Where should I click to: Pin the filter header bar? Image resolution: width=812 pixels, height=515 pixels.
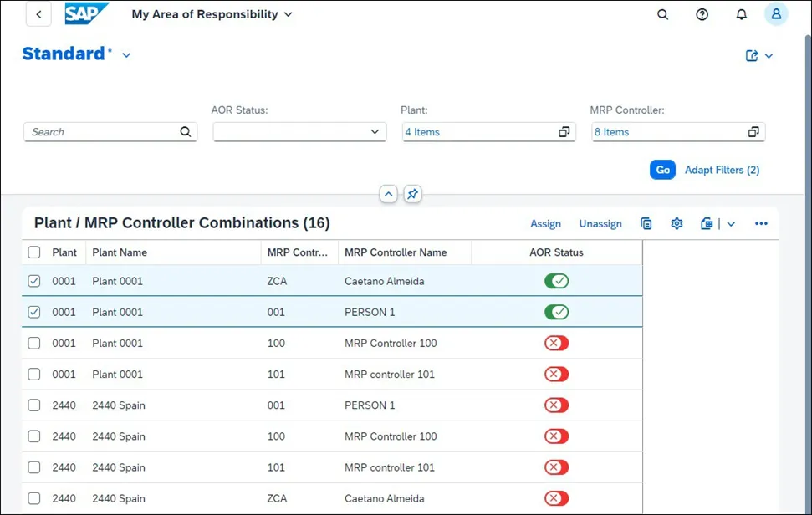[412, 194]
